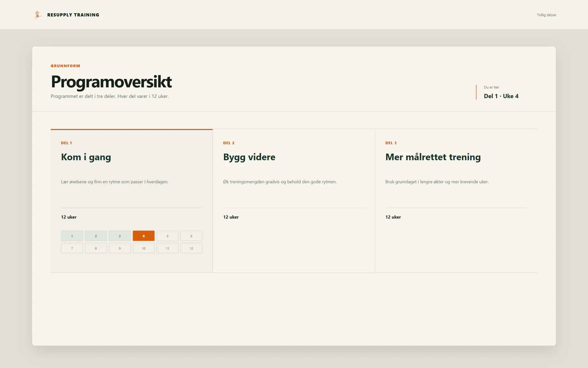The width and height of the screenshot is (588, 368).
Task: Select week 11 in Del 1
Action: click(x=168, y=248)
